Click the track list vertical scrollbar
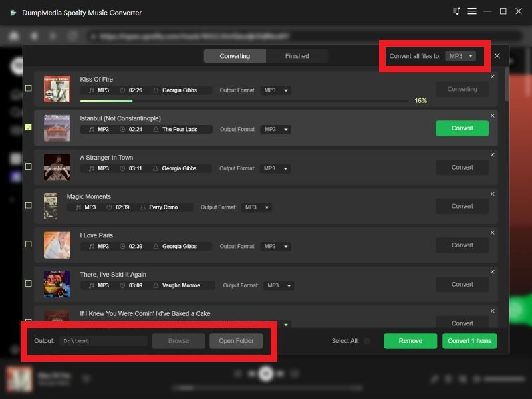 pyautogui.click(x=507, y=84)
